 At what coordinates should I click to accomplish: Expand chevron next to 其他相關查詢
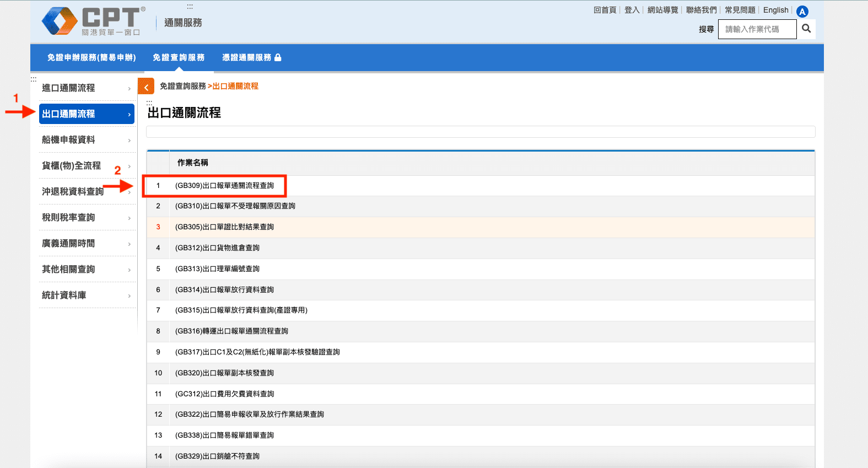coord(130,270)
